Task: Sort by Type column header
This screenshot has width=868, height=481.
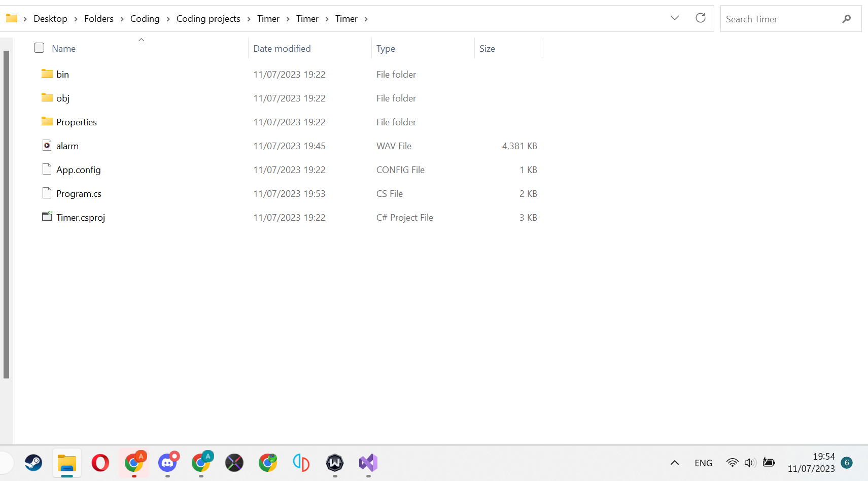Action: [x=386, y=49]
